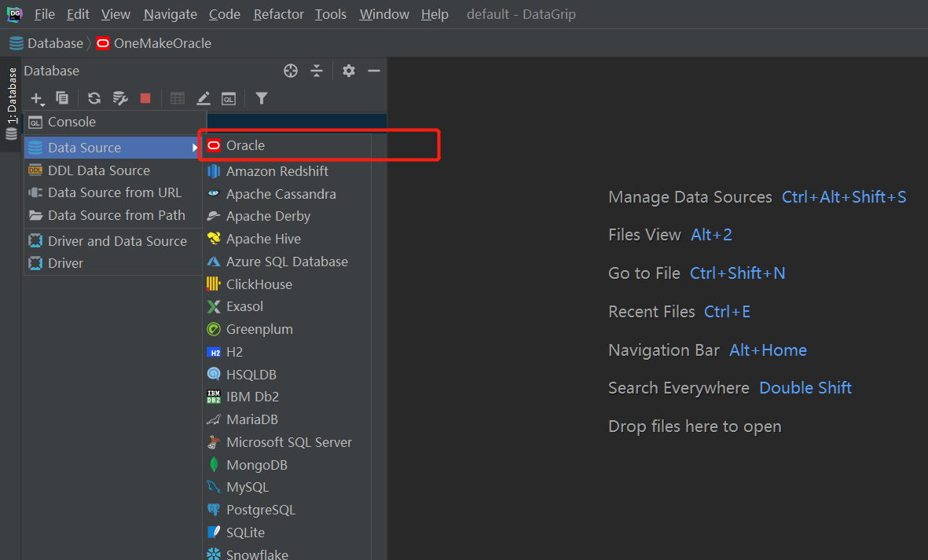This screenshot has height=560, width=928.
Task: Toggle the vertical 1: Database tool window tab
Action: [11, 103]
